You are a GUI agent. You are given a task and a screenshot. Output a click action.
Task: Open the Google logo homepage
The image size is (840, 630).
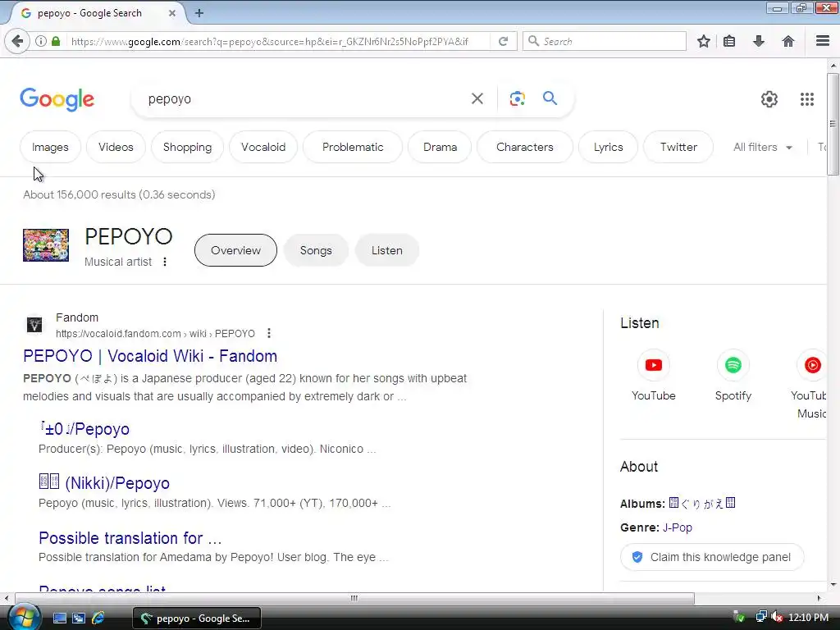tap(57, 99)
